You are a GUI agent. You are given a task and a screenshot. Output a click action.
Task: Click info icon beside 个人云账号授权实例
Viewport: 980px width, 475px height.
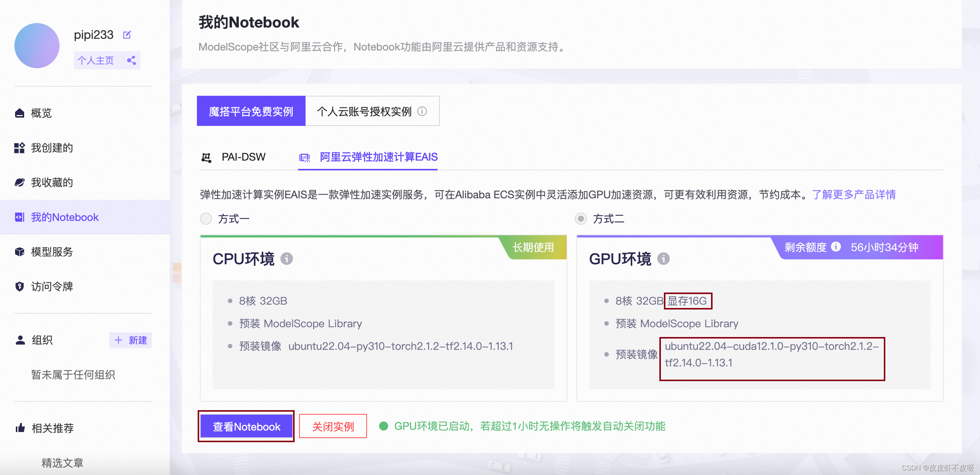tap(422, 112)
